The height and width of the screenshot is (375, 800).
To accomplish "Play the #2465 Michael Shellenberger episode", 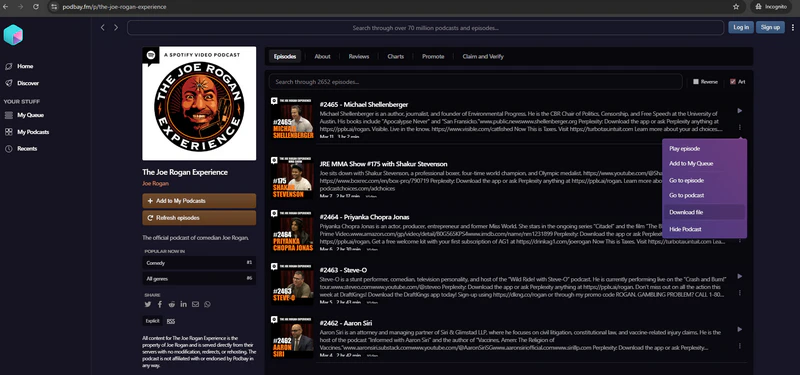I will (740, 111).
